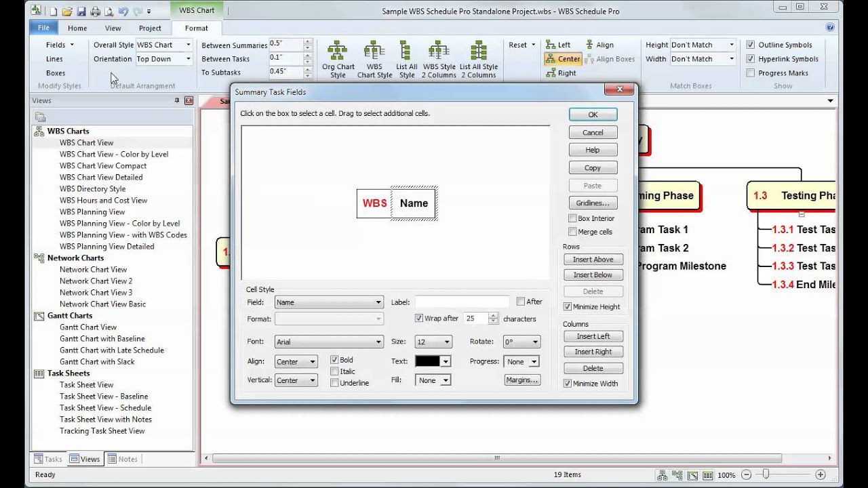The width and height of the screenshot is (868, 488).
Task: Pin the Views panel
Action: point(177,100)
